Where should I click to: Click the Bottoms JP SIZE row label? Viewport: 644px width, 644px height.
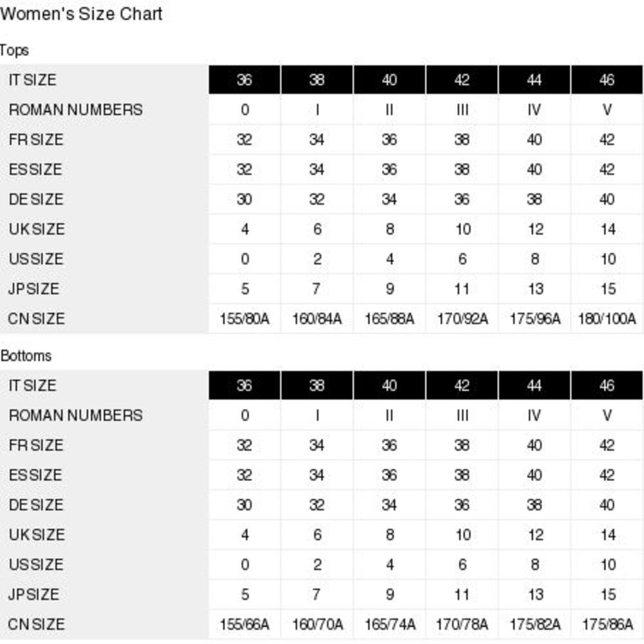33,594
